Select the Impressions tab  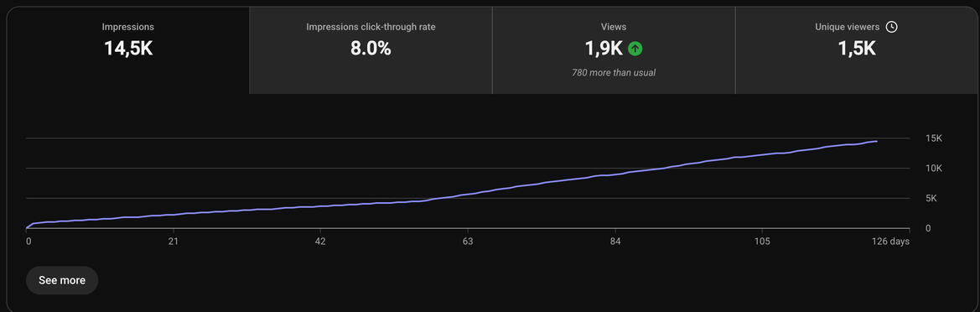tap(128, 50)
